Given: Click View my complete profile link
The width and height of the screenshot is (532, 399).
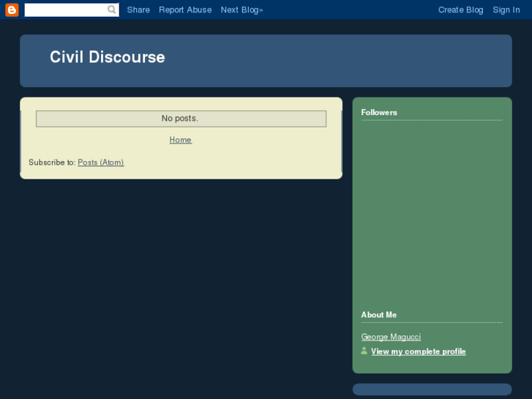Looking at the screenshot, I should point(419,351).
